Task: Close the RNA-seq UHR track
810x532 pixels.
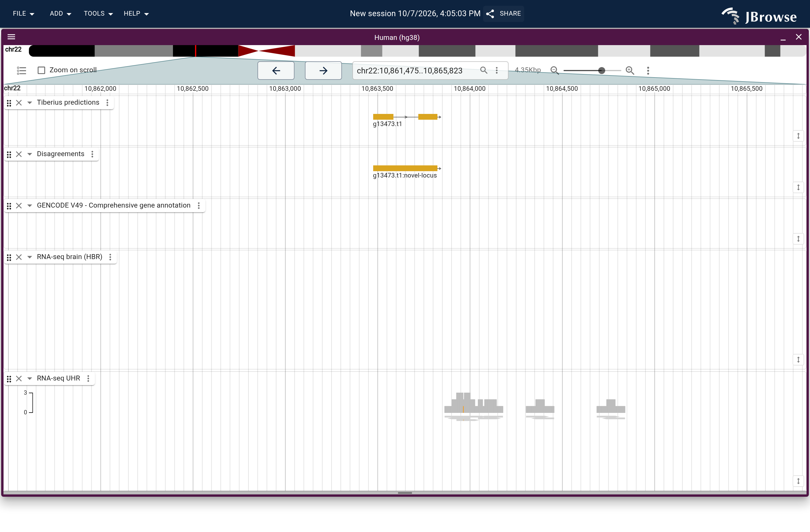Action: tap(19, 378)
